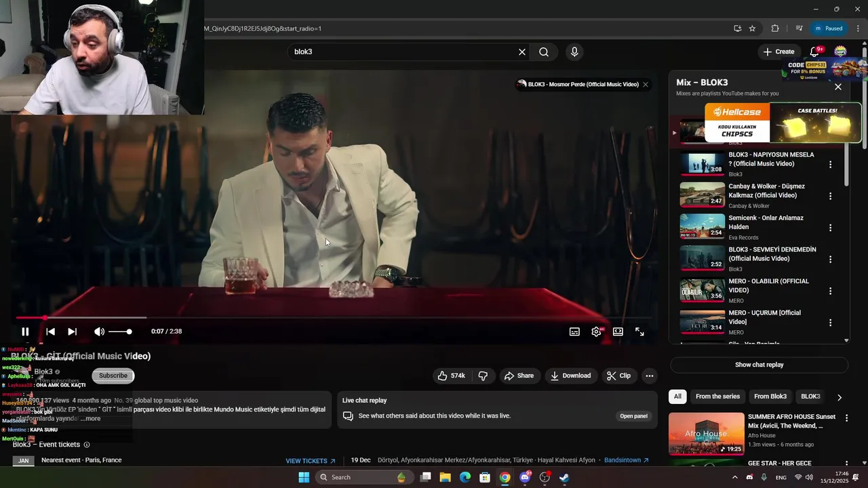Viewport: 868px width, 488px height.
Task: Open the player settings gear
Action: [x=596, y=331]
